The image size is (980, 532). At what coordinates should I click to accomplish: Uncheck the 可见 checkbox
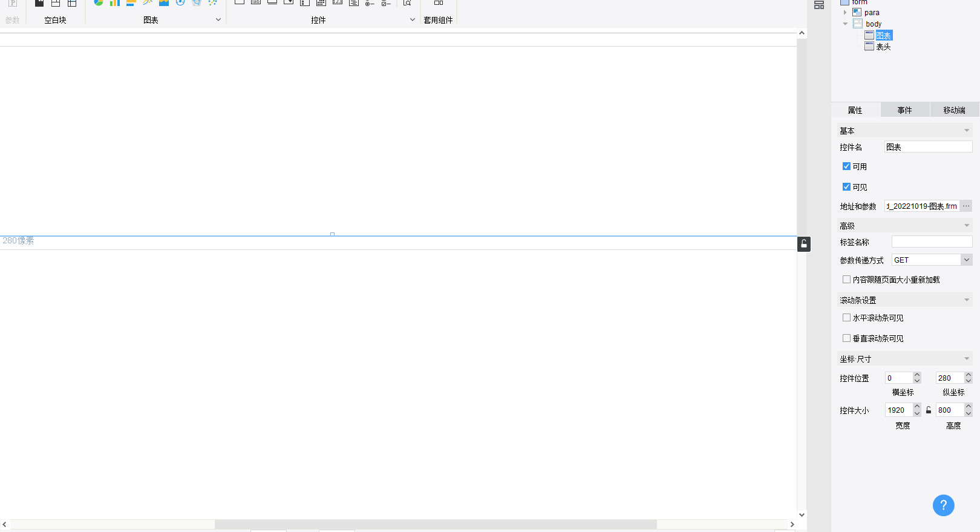point(846,187)
